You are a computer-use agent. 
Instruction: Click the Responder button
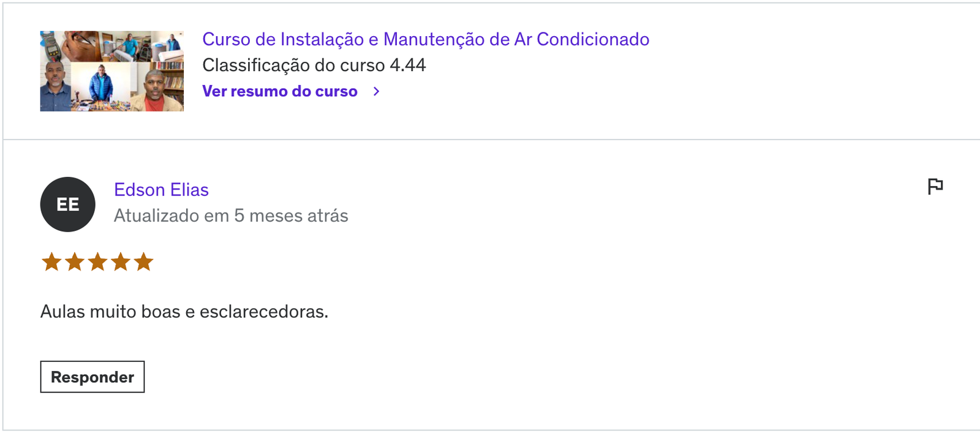point(92,377)
